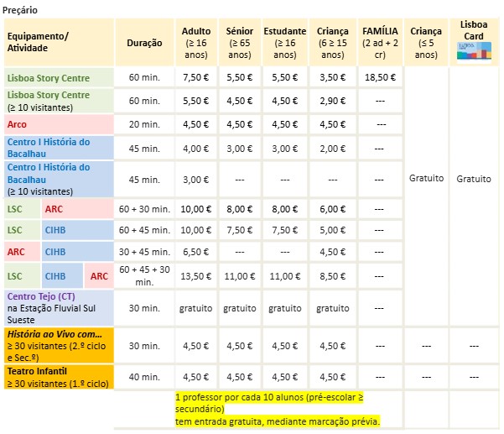The image size is (504, 434).
Task: Click the Duração column header
Action: (144, 43)
